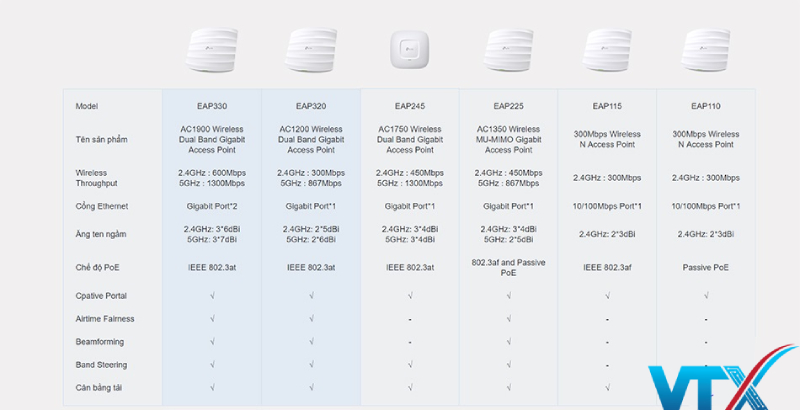The image size is (800, 410).
Task: Click the Cpative Portal row label
Action: coord(101,296)
